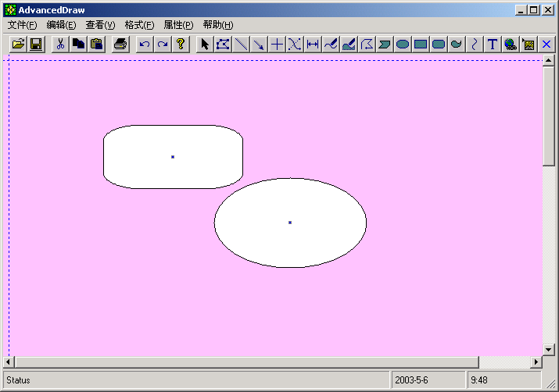Click the Undo arrow icon
Image resolution: width=559 pixels, height=392 pixels.
click(x=145, y=44)
